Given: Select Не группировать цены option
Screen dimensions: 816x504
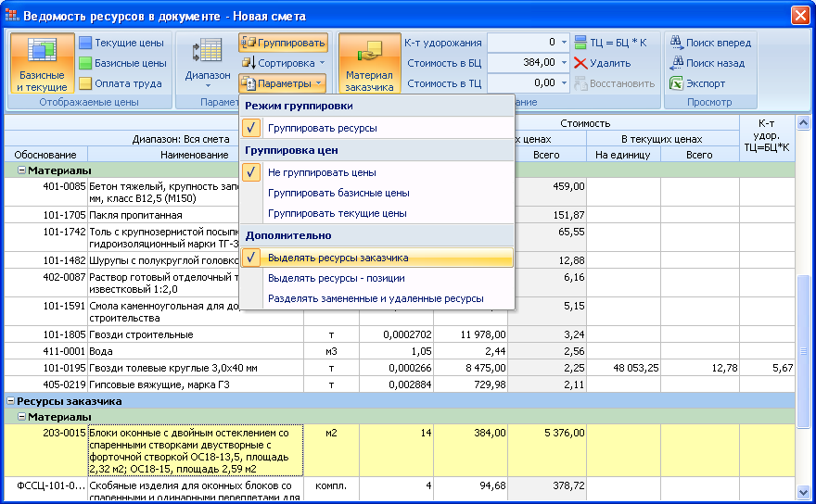Looking at the screenshot, I should pos(377,172).
